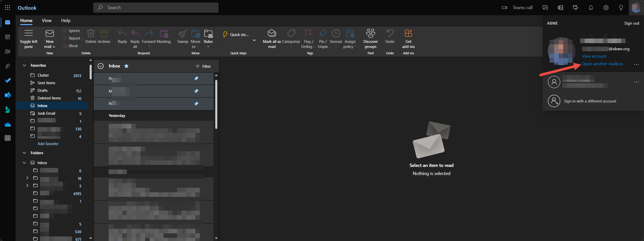Expand subfolder with count 3

(27, 186)
